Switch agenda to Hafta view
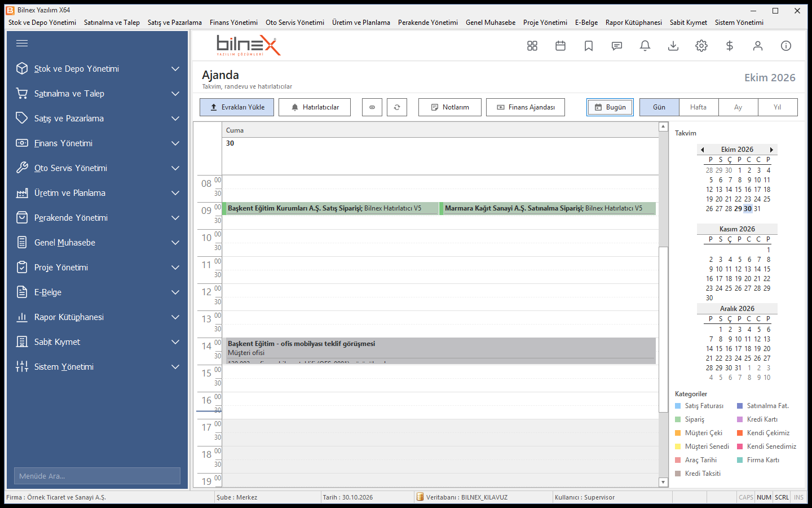The width and height of the screenshot is (812, 508). pyautogui.click(x=699, y=107)
